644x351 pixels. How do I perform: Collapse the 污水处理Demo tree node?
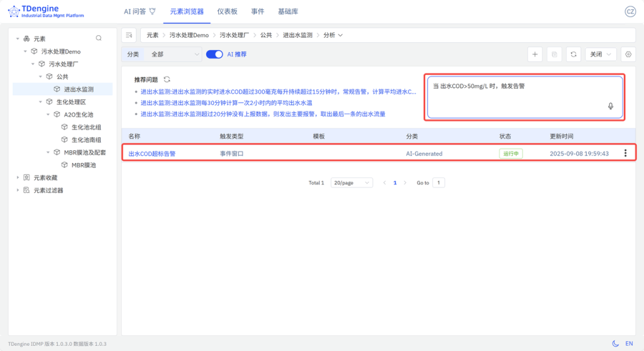pyautogui.click(x=25, y=52)
